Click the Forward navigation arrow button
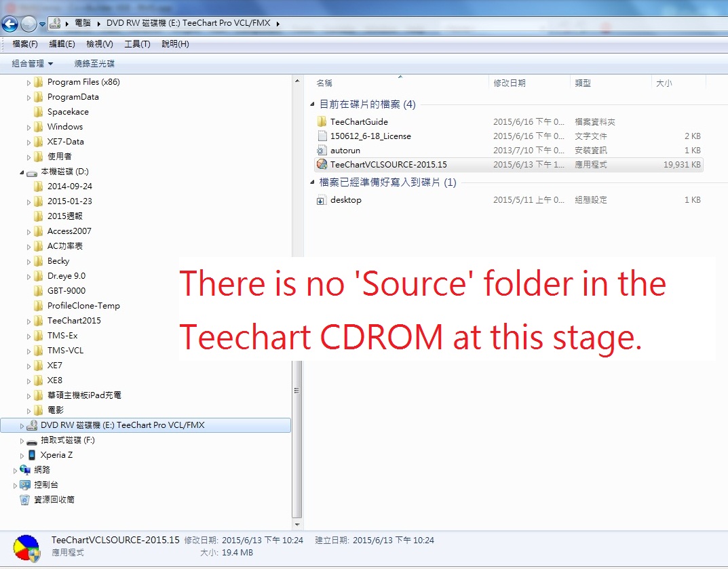The width and height of the screenshot is (728, 569). coord(28,24)
